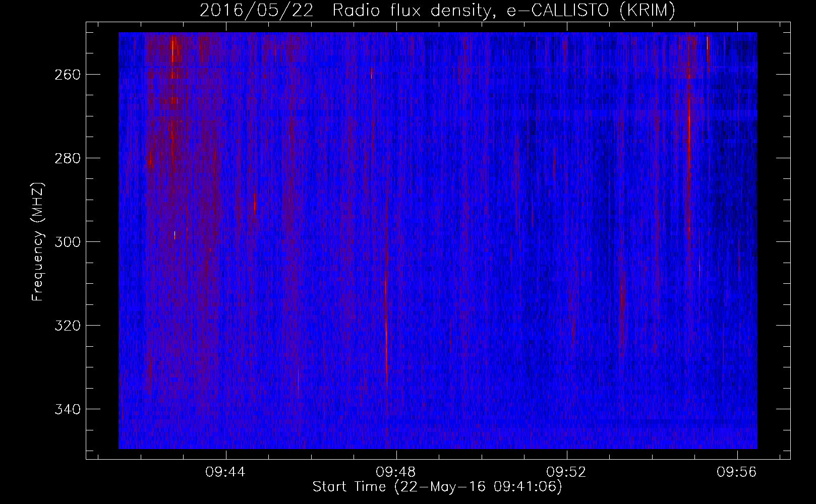816x504 pixels.
Task: Click the Frequency (MHZ) axis label
Action: tap(38, 241)
